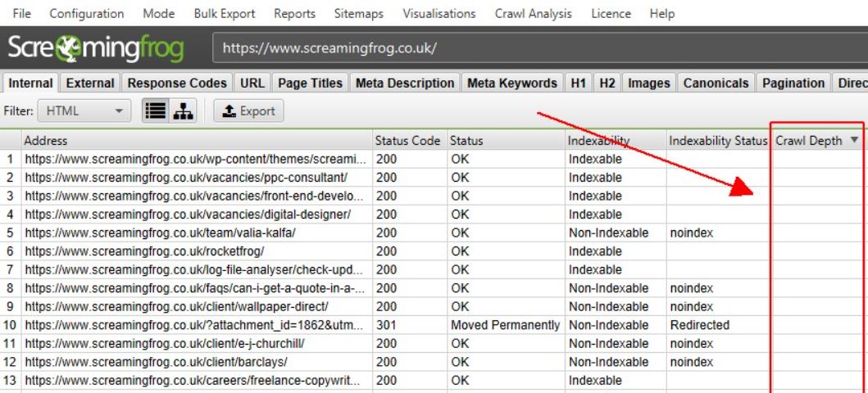Open the HTML filter dropdown

(84, 111)
